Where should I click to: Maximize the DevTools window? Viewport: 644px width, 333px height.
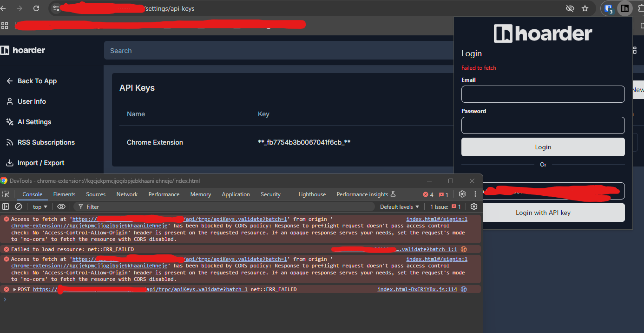(450, 181)
